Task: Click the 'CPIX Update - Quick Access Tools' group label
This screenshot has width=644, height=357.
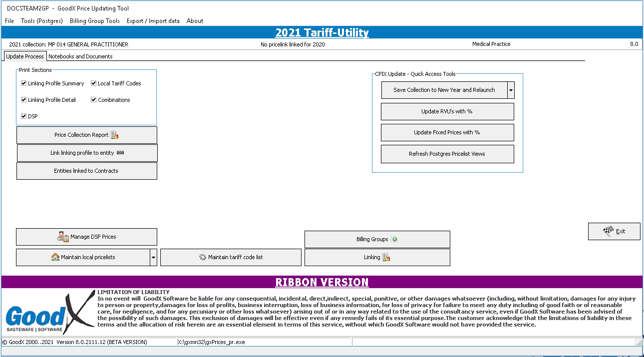Action: (x=415, y=74)
